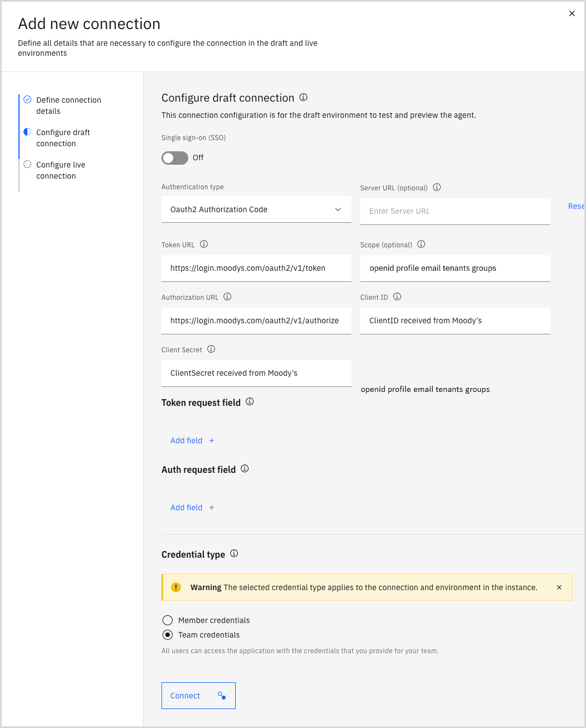Viewport: 586px width, 728px height.
Task: Choose Team credentials
Action: click(x=168, y=635)
